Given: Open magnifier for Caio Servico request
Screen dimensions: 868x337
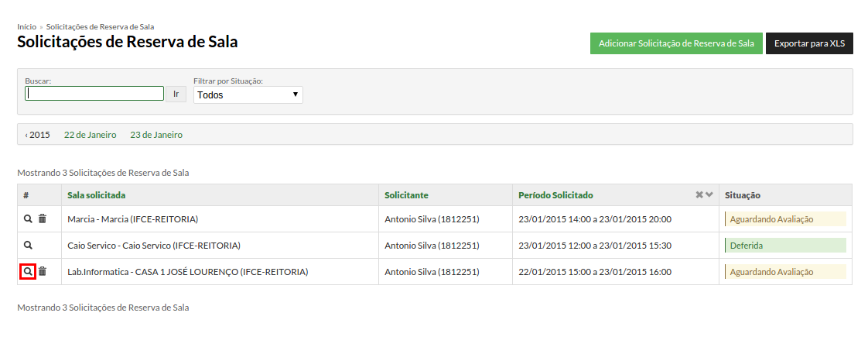Looking at the screenshot, I should 28,245.
